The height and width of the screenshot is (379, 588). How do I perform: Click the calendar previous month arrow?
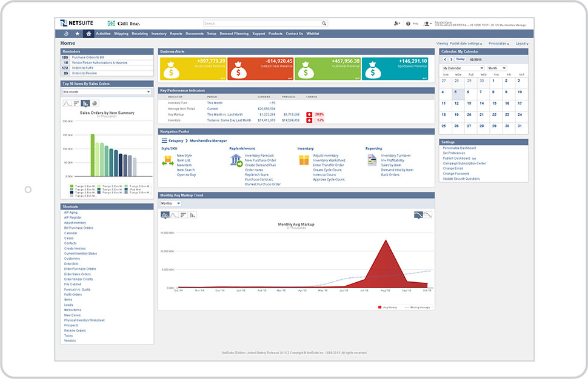click(444, 59)
